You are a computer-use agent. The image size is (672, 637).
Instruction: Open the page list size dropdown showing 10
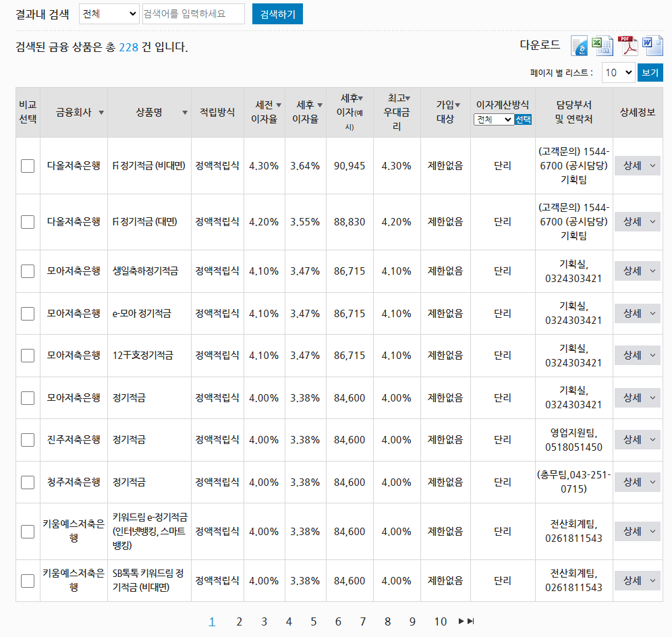click(619, 73)
